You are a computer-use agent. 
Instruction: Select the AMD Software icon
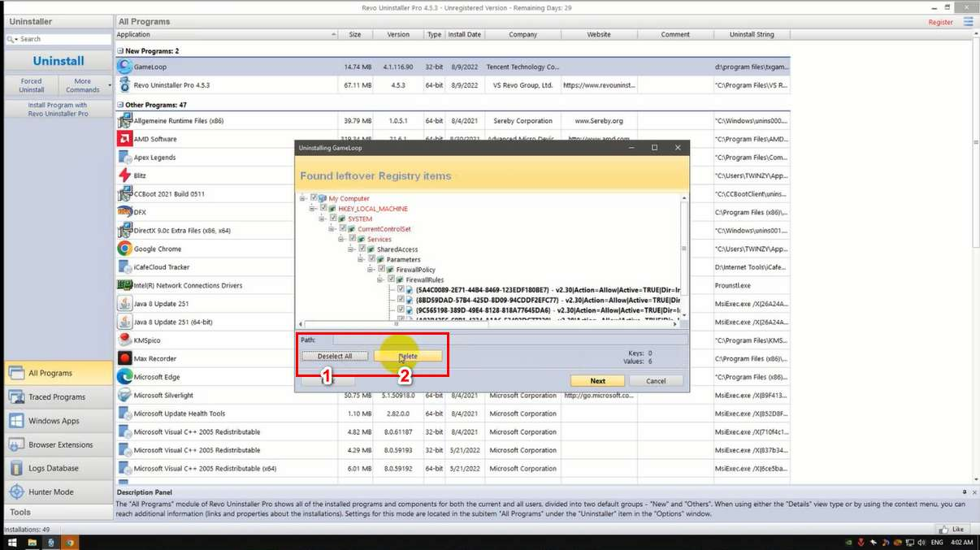124,139
